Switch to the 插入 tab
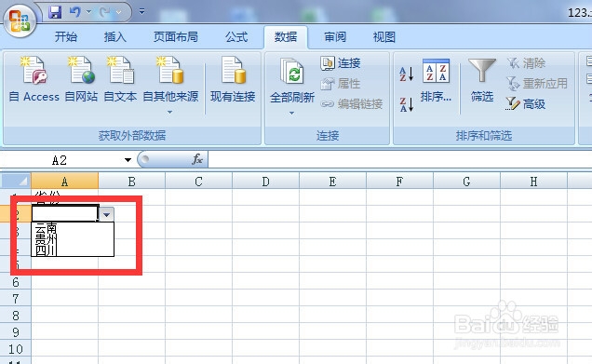This screenshot has height=364, width=592. [114, 36]
